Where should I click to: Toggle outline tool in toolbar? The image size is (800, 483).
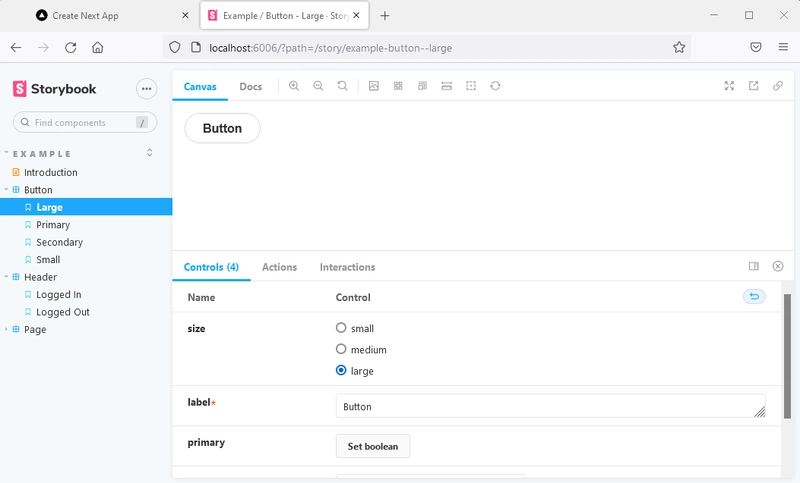tap(471, 86)
